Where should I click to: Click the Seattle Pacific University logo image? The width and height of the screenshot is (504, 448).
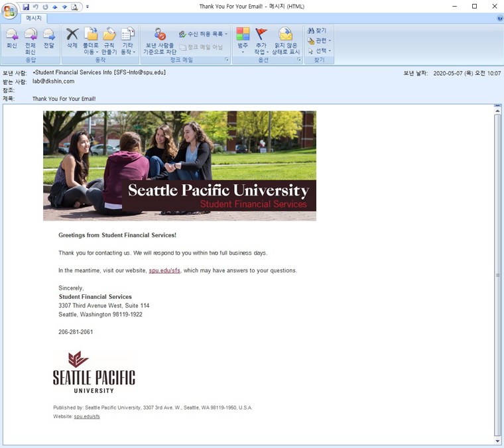(x=94, y=372)
